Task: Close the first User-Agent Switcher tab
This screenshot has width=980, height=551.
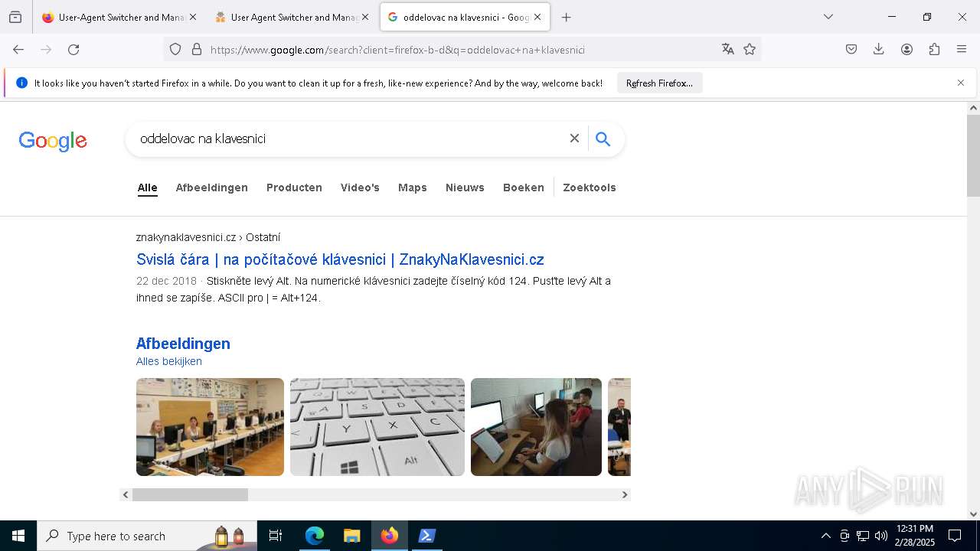Action: (x=192, y=17)
